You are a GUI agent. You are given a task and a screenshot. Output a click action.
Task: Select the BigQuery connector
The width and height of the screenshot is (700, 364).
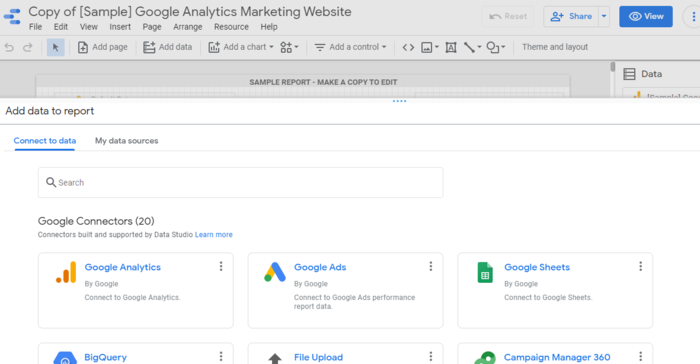tap(136, 354)
